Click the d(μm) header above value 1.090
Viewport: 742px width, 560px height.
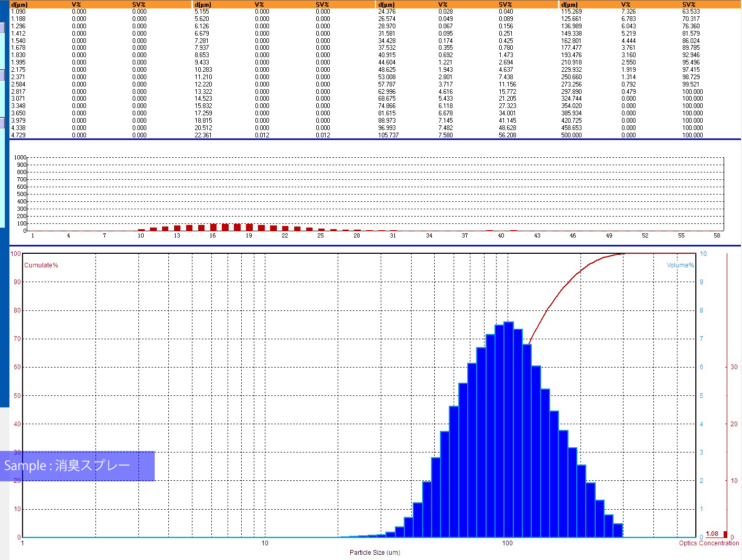click(19, 5)
